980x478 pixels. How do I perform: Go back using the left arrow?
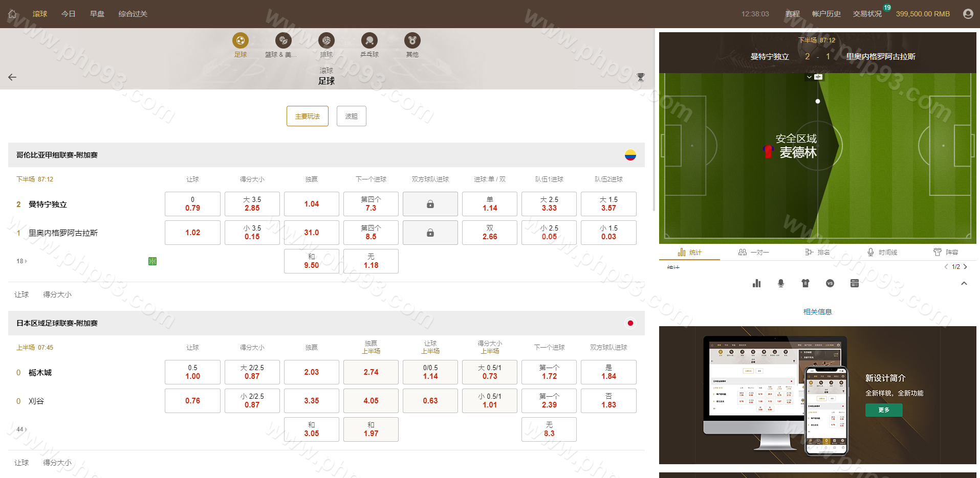12,77
